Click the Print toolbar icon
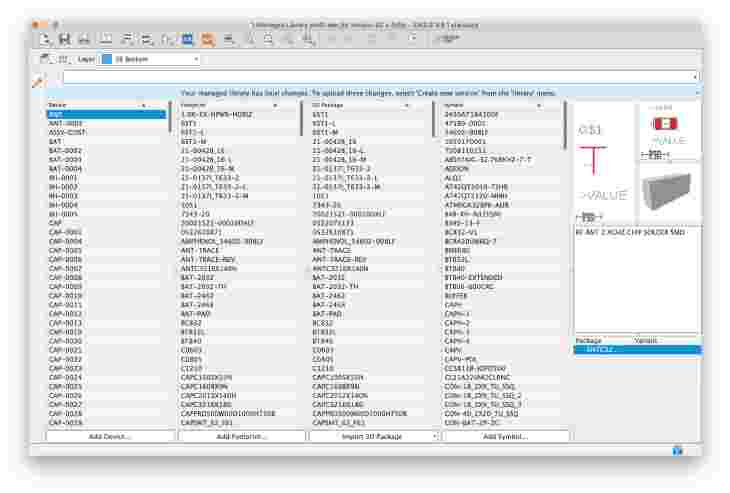Screen dimensions: 730x493 [x=84, y=40]
